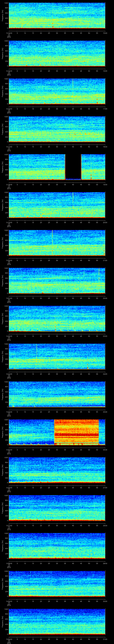Click the 31:00 end time label
Image resolution: width=114 pixels, height=644 pixels.
click(105, 639)
